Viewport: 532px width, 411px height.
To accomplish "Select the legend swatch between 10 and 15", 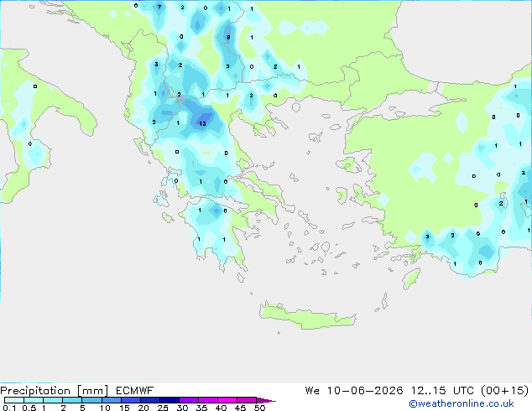I will 111,400.
